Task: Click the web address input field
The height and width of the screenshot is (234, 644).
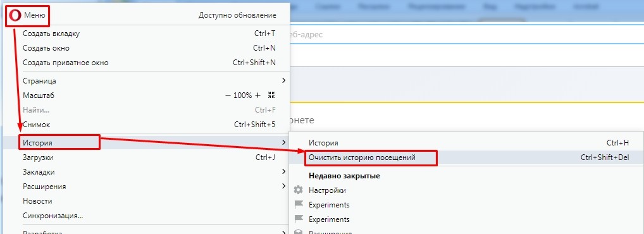Action: point(467,35)
